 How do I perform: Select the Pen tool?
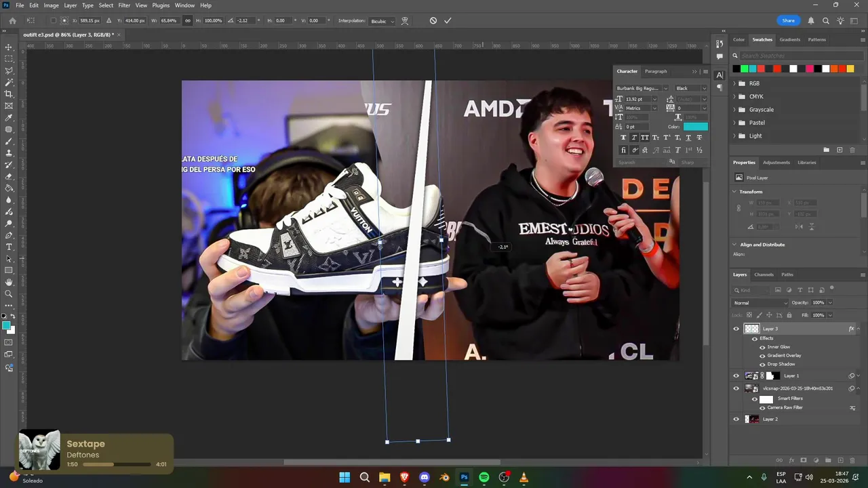click(x=9, y=235)
